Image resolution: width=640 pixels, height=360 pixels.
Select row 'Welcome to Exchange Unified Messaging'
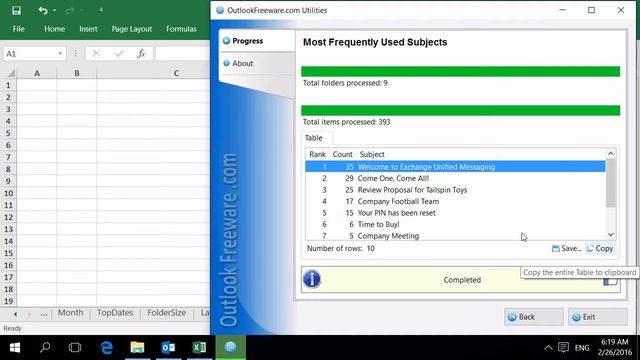pos(455,167)
